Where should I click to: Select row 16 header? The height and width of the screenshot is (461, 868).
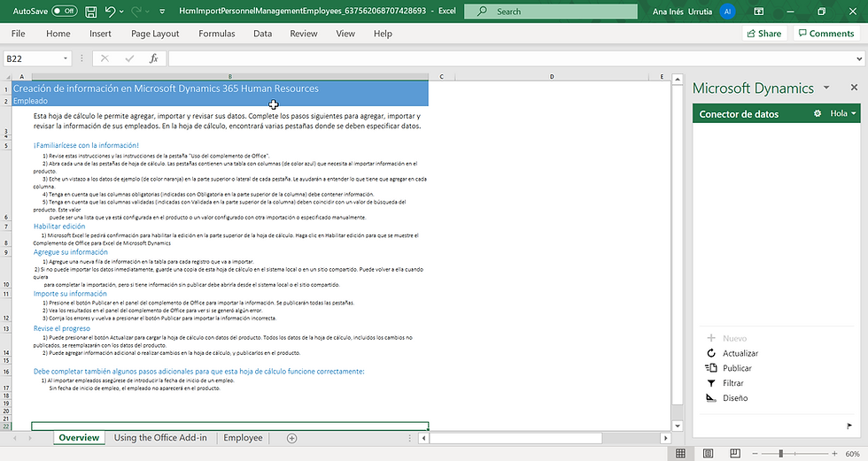(x=6, y=372)
